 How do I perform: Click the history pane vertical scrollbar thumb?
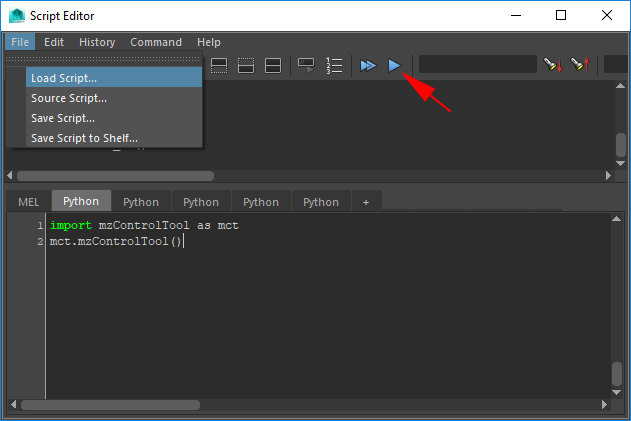point(621,145)
